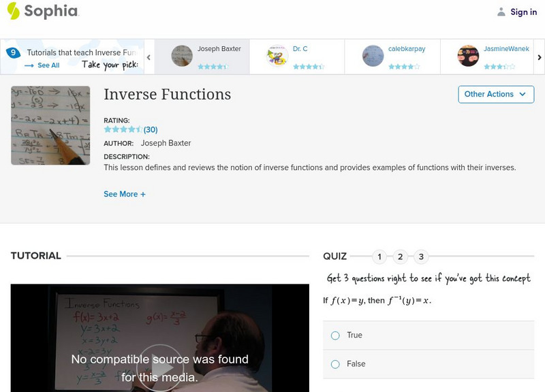Click the Sign in user icon
The height and width of the screenshot is (392, 545).
pyautogui.click(x=501, y=12)
